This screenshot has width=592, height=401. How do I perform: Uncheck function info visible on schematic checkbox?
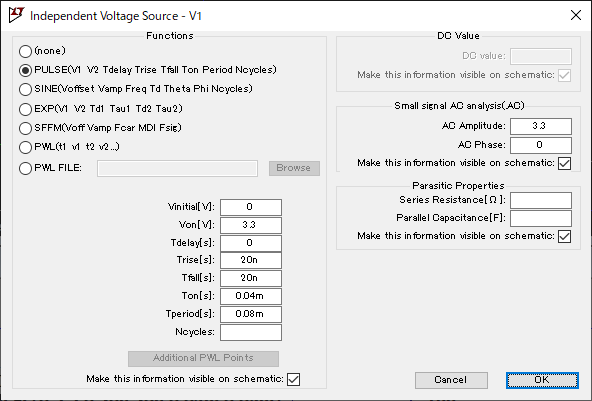(293, 379)
